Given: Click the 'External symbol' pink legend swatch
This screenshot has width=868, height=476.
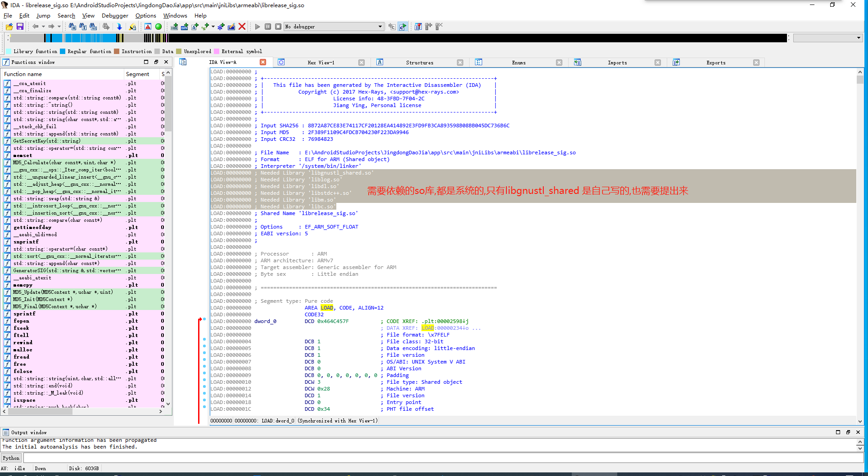Looking at the screenshot, I should tap(217, 51).
